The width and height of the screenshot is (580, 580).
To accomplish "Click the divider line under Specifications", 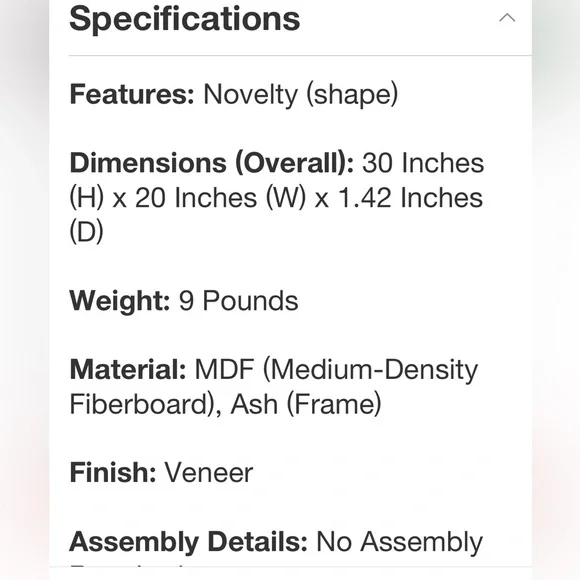I will (300, 55).
